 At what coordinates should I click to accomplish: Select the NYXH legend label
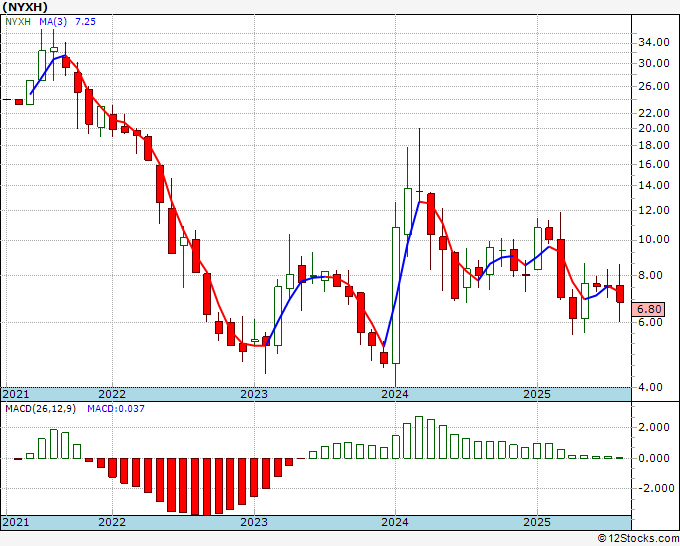coord(18,22)
